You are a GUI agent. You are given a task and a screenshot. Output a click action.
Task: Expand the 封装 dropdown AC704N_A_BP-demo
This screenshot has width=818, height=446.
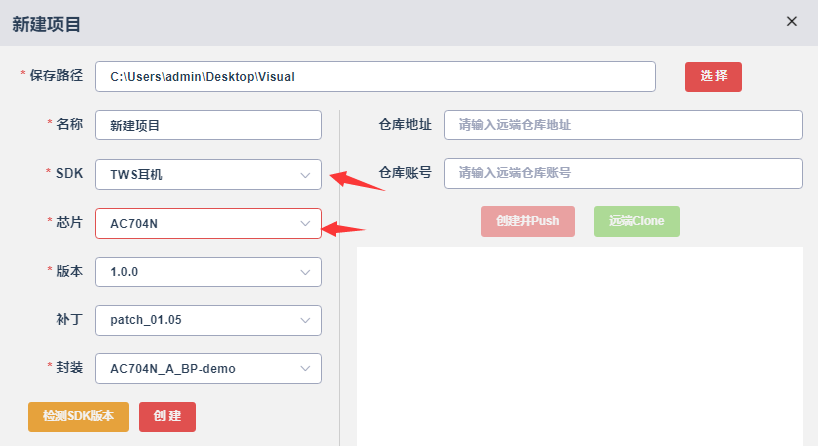click(208, 369)
